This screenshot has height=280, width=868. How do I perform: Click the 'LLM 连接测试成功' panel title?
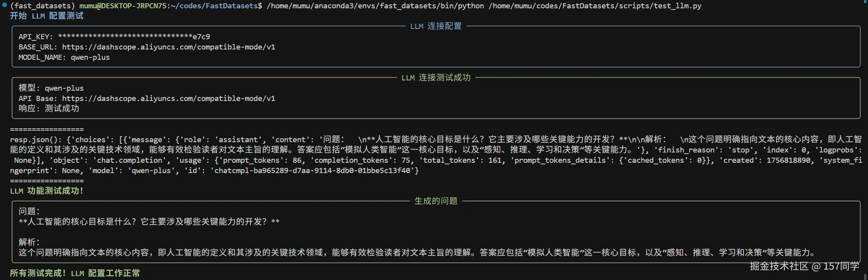(436, 78)
